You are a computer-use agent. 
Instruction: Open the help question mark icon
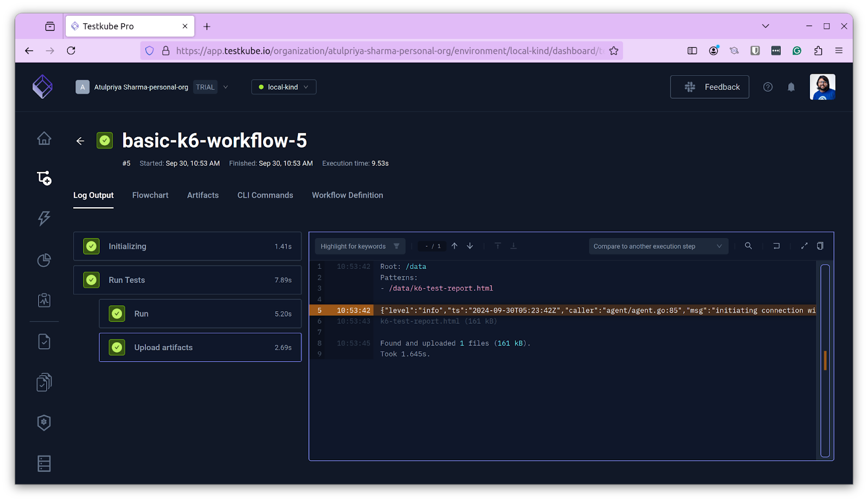tap(768, 87)
